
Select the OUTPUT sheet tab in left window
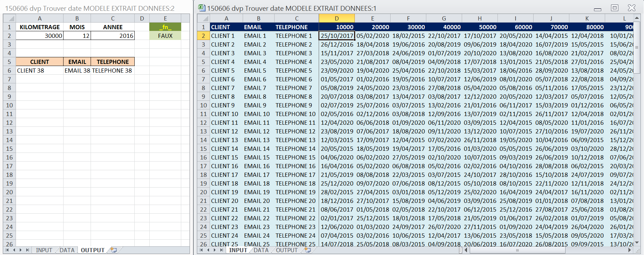(92, 250)
